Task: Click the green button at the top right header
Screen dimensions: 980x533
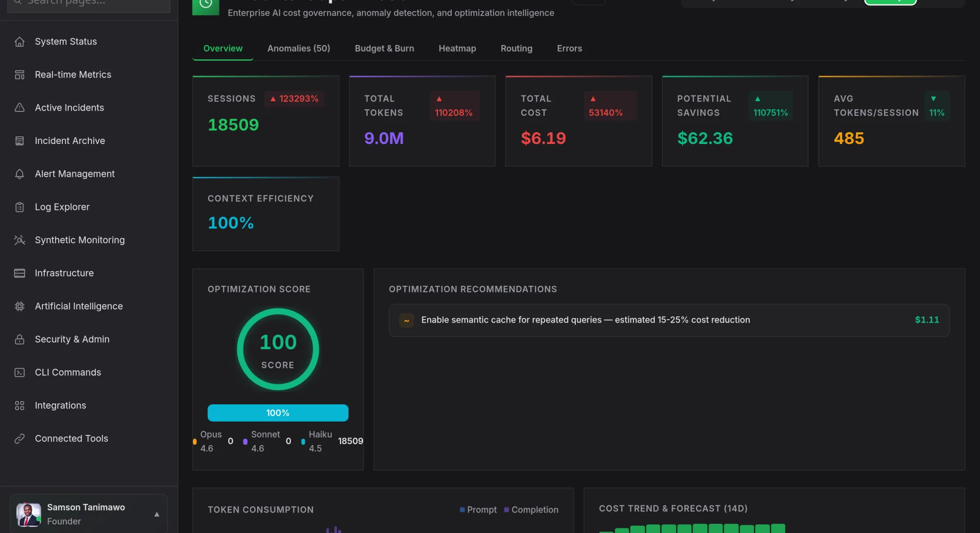Action: point(890,2)
